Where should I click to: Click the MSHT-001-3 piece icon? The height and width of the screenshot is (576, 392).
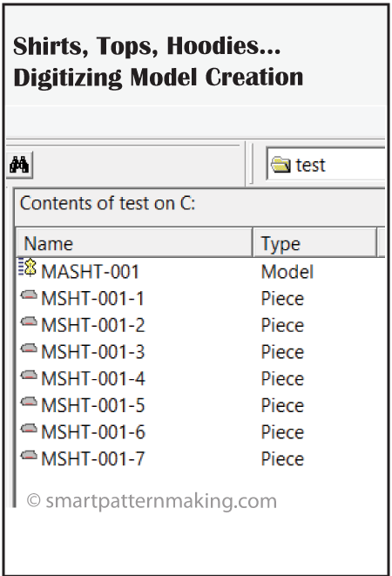29,349
